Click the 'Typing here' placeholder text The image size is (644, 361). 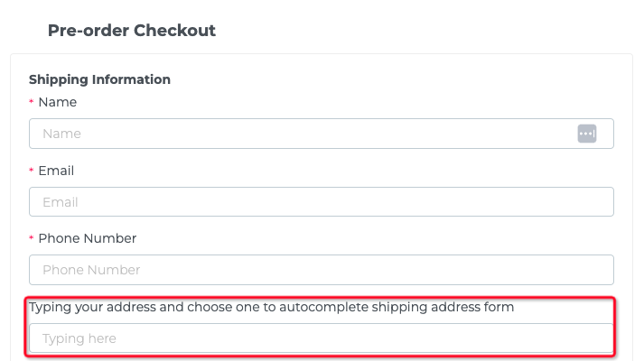pos(79,338)
